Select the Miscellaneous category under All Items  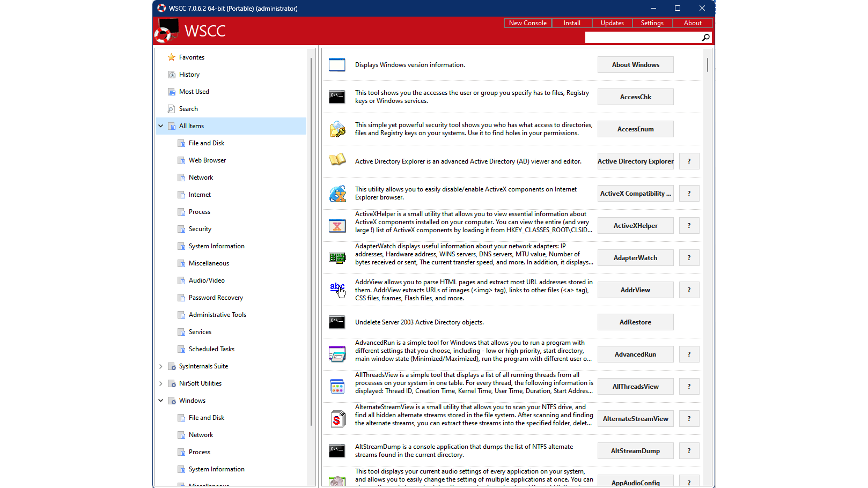tap(209, 263)
